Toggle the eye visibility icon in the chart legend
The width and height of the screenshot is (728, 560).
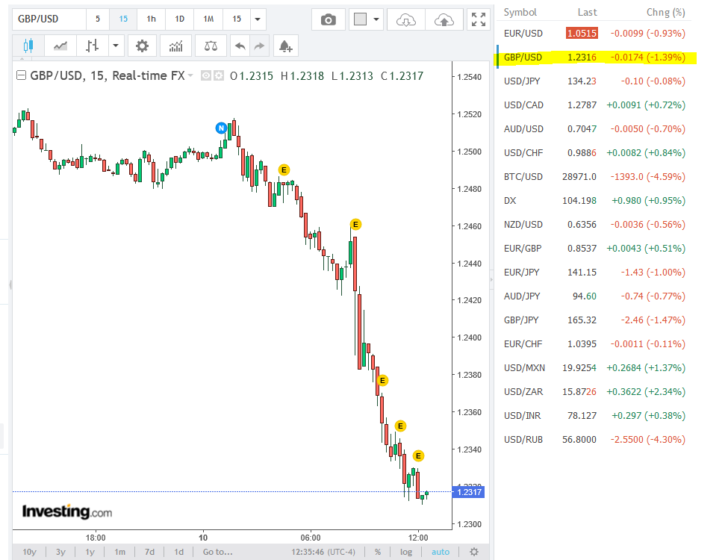pyautogui.click(x=206, y=75)
